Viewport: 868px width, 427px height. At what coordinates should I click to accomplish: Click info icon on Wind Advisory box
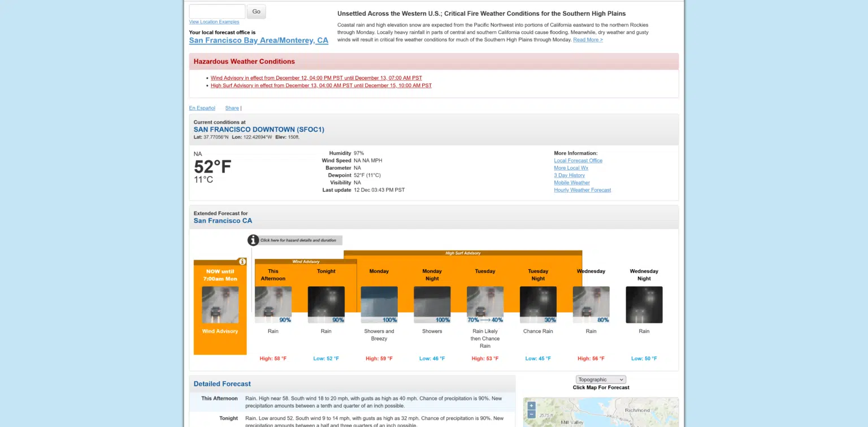click(x=242, y=262)
